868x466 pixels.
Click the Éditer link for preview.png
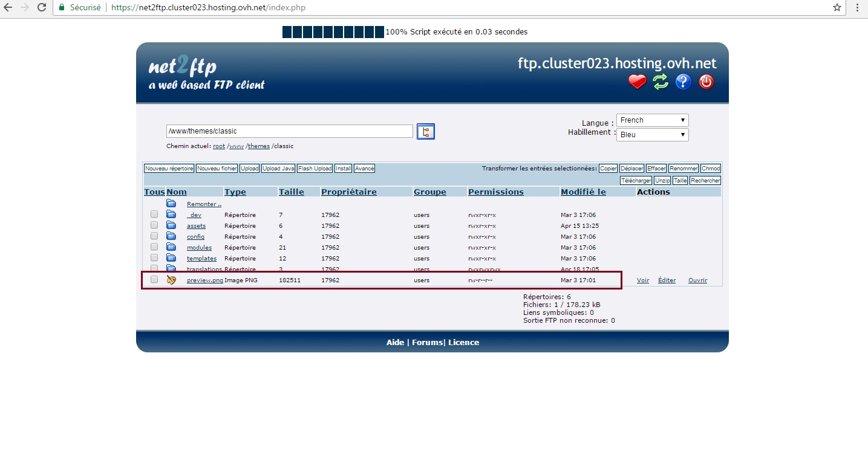[x=667, y=280]
